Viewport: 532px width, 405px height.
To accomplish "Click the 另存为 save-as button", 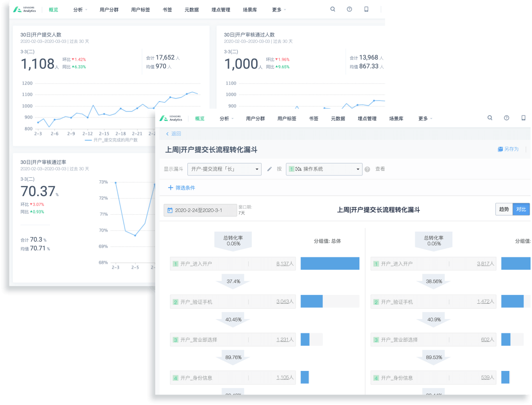I will pos(508,149).
